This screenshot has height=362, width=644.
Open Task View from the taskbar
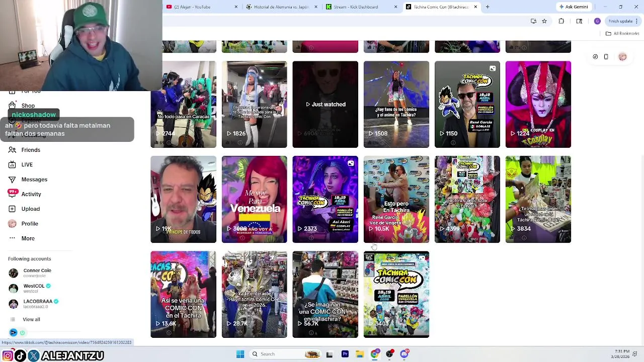(330, 354)
